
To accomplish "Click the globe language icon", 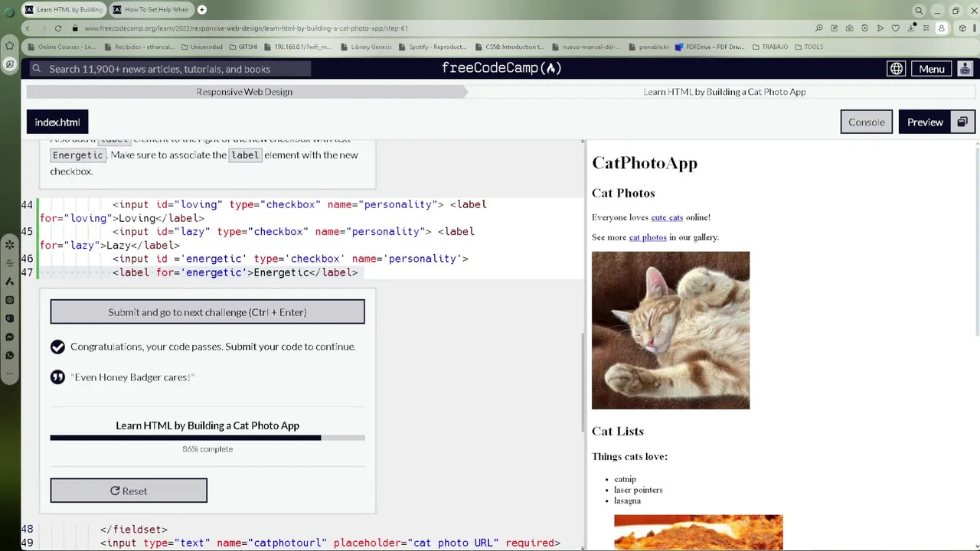I will (896, 69).
